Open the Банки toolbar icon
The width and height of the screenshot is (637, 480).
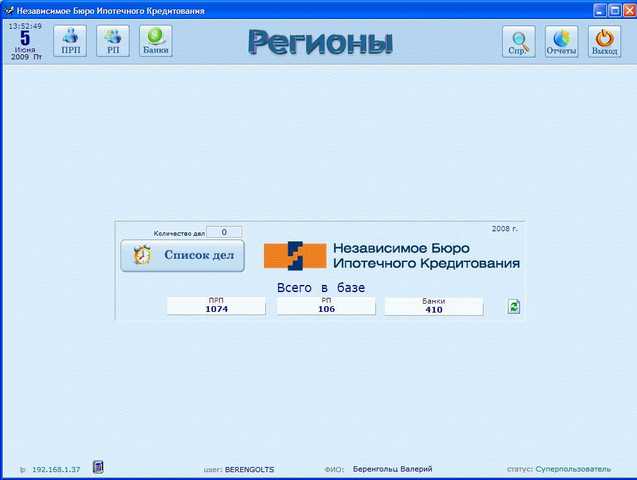click(x=156, y=41)
